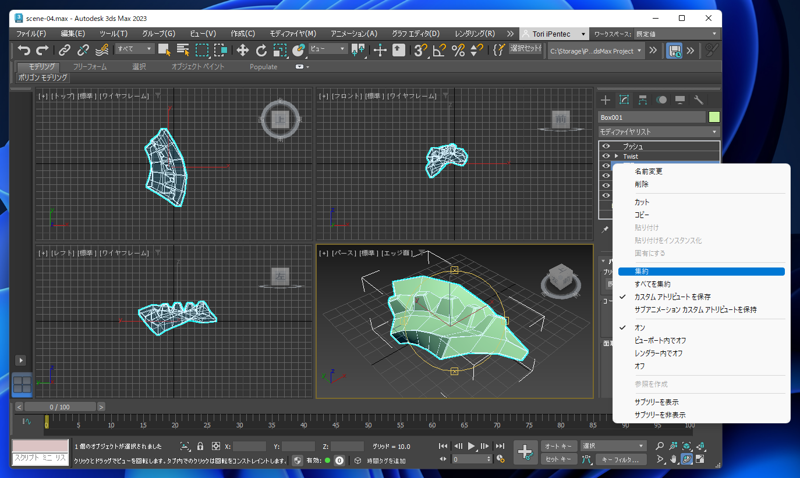Open the Modify command panel tab
Screen dimensions: 800x478
(x=624, y=100)
